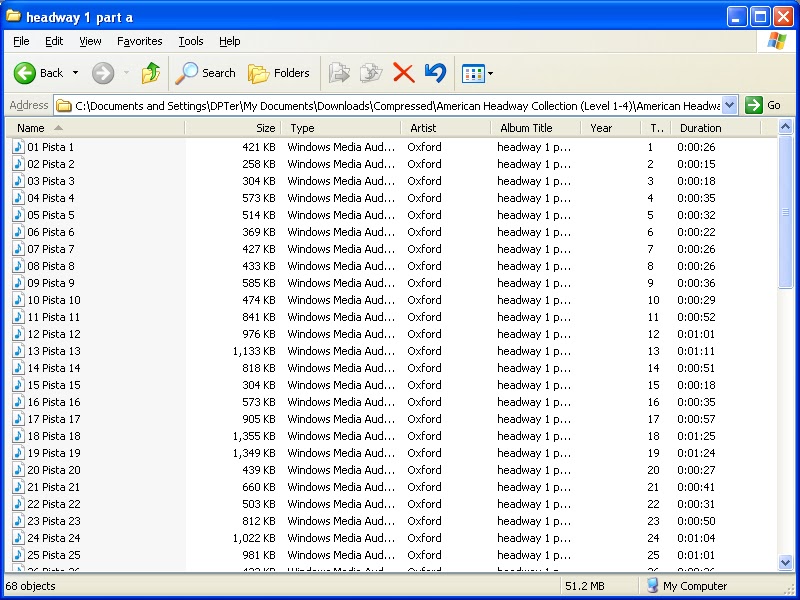
Task: Click the Move To toolbar icon
Action: 339,73
